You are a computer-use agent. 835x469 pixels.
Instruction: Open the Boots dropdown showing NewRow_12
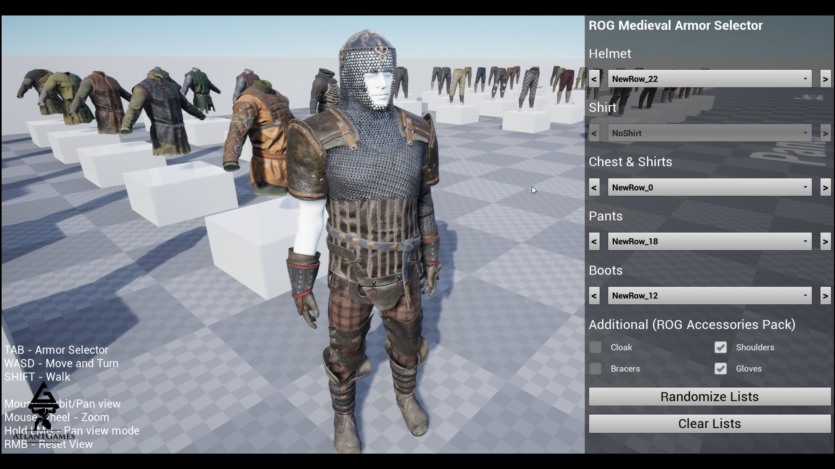point(709,295)
